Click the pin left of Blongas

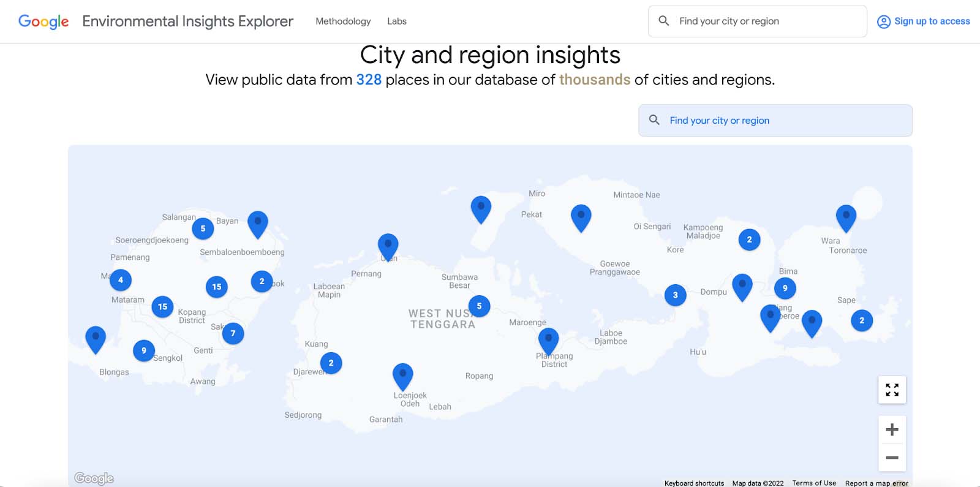point(96,338)
